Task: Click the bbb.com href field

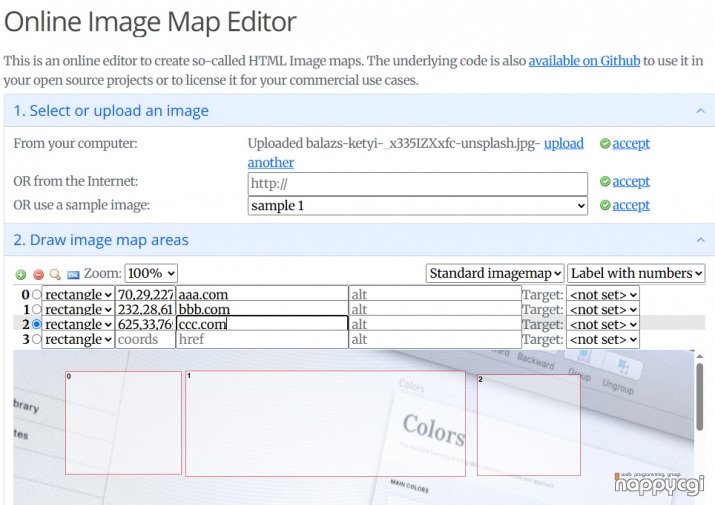Action: [262, 309]
